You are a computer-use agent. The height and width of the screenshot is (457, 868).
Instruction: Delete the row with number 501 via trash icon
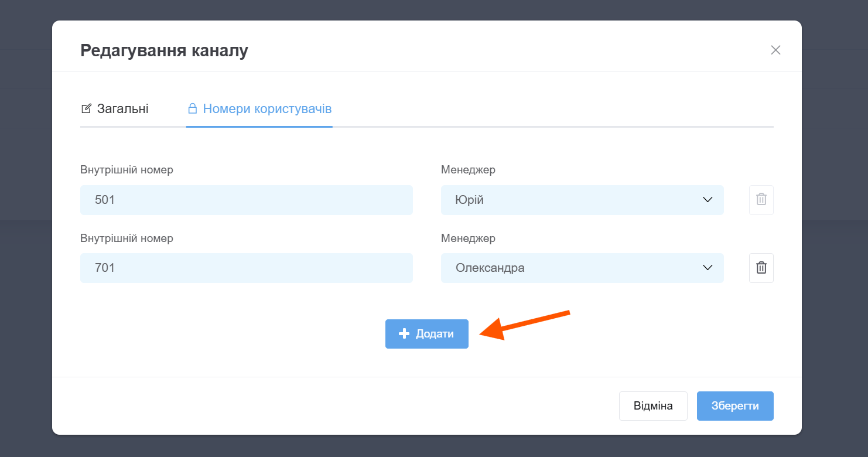click(x=761, y=200)
